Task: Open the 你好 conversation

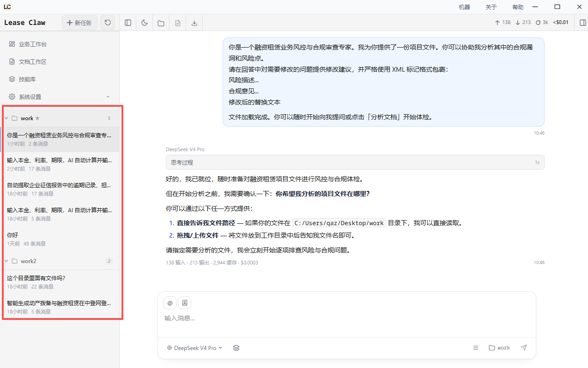Action: (60, 239)
